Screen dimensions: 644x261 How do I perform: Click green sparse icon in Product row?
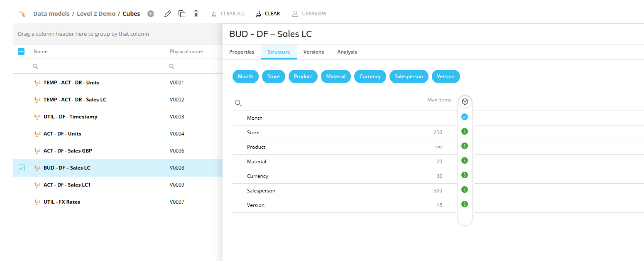point(465,146)
